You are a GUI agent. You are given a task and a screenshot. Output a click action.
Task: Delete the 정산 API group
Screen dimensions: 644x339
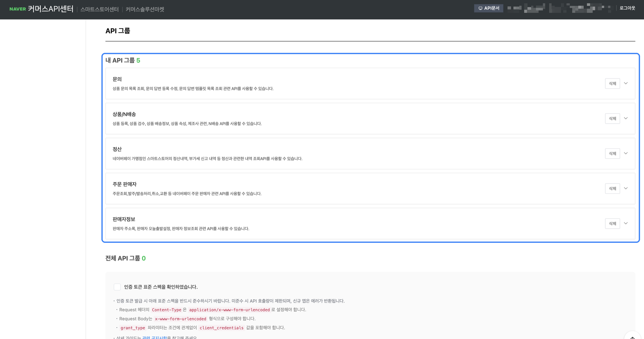pyautogui.click(x=612, y=153)
